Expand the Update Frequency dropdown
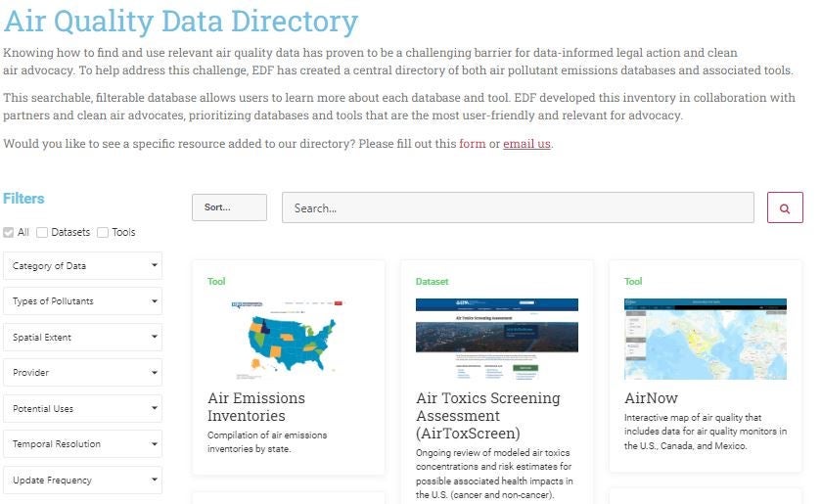Viewport: 821px width, 504px height. click(x=82, y=481)
